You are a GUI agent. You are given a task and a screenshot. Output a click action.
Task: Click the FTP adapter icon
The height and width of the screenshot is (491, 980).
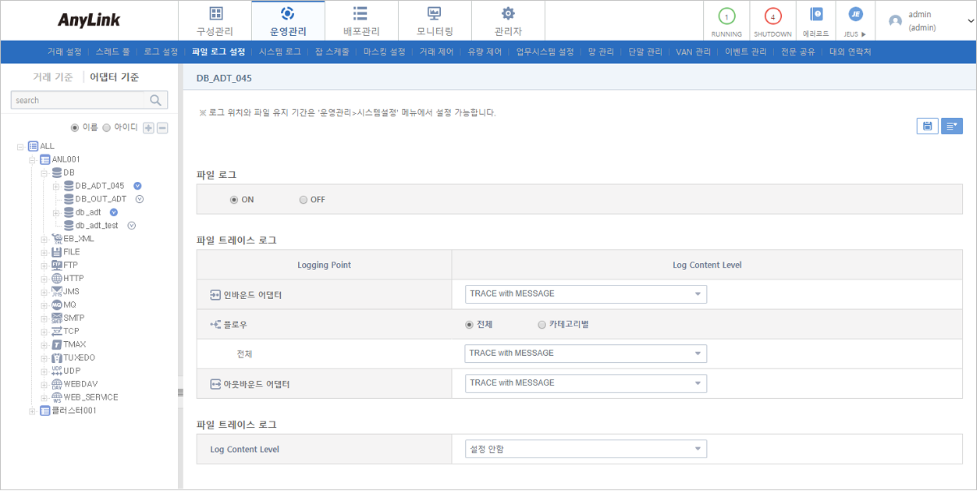click(x=56, y=265)
